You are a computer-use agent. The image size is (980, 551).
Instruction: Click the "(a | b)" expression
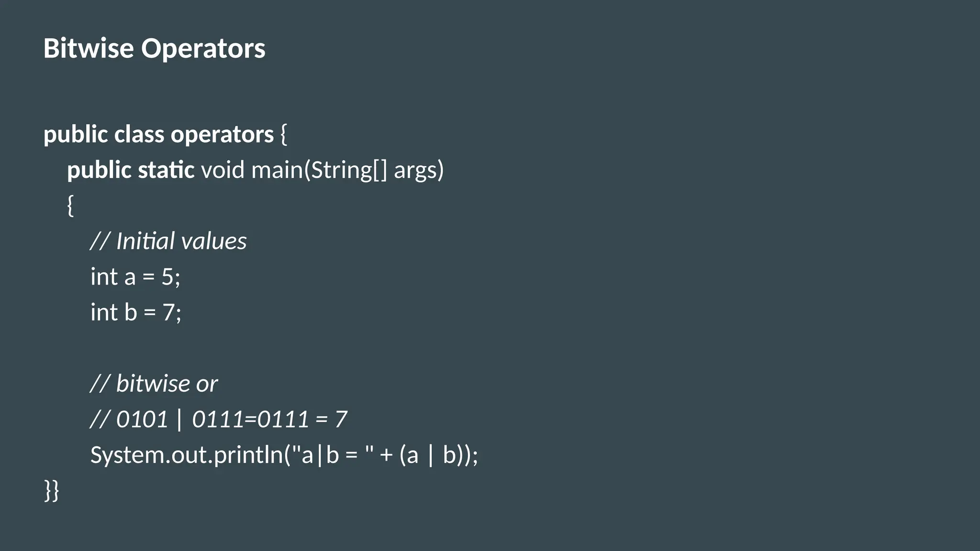[431, 455]
